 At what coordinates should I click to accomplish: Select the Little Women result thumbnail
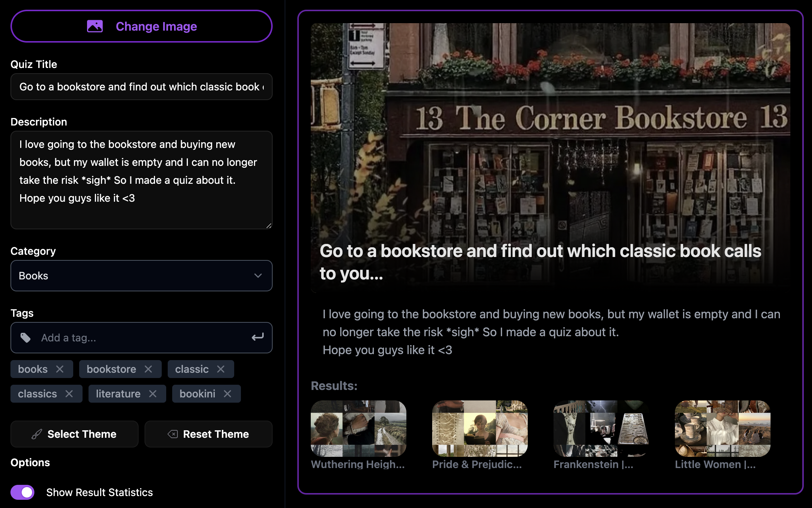pos(722,428)
